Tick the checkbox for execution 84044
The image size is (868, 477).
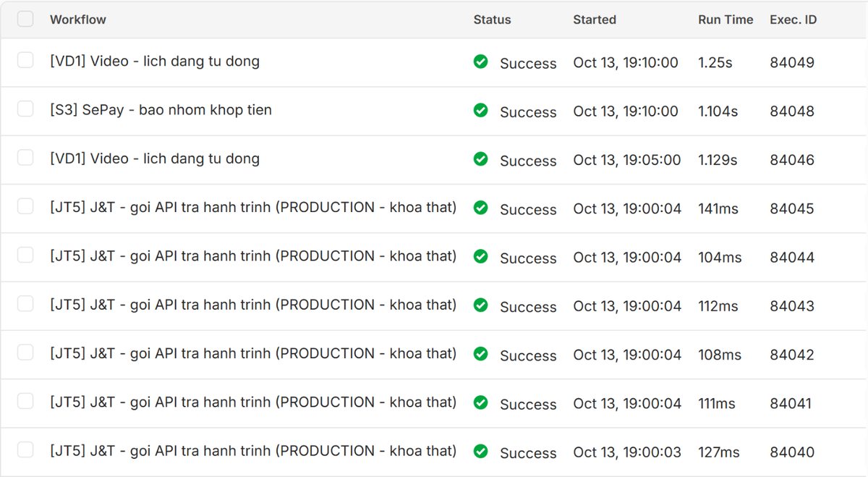point(25,256)
